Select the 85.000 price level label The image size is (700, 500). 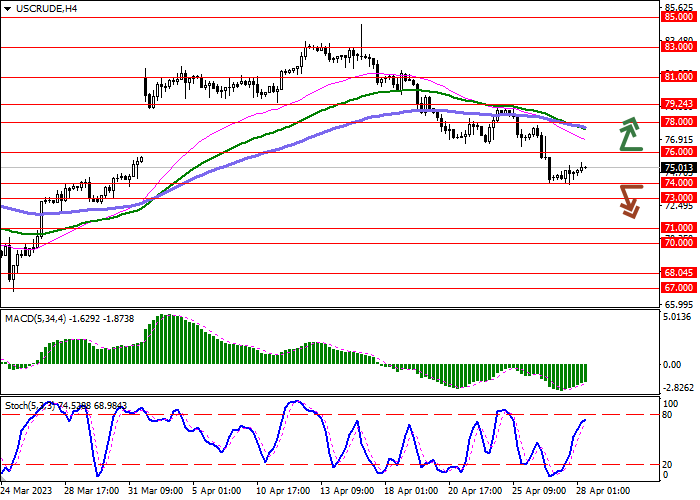[x=679, y=17]
